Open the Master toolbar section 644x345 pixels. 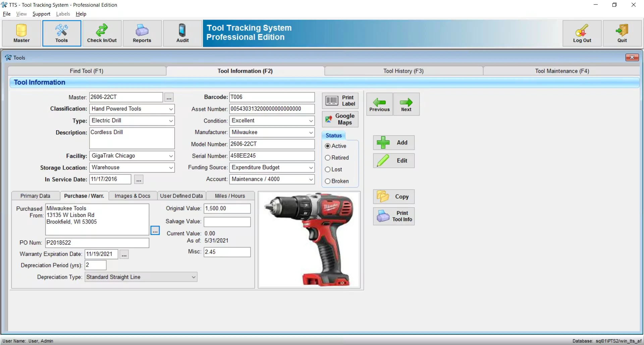click(21, 33)
